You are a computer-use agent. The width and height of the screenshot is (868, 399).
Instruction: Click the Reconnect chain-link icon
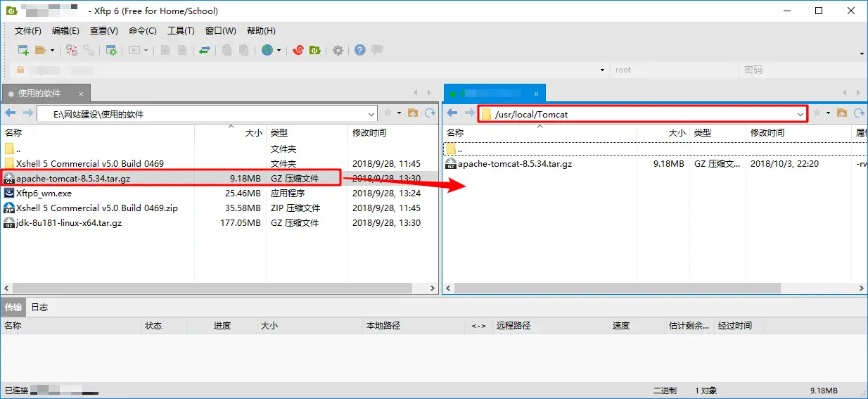89,50
